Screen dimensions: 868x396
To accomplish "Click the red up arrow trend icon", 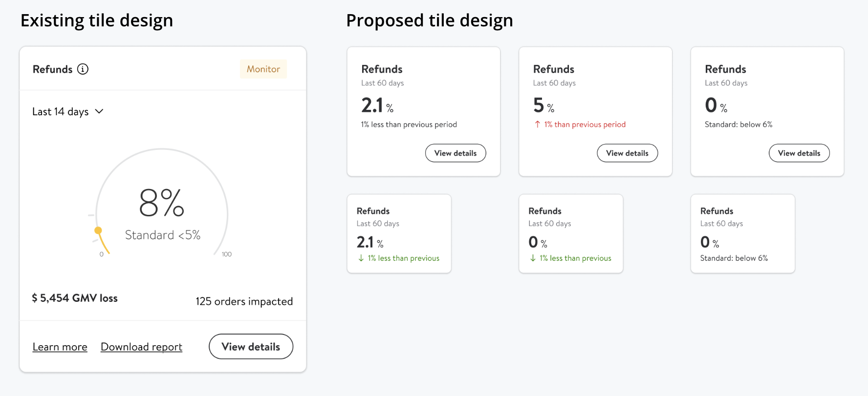I will point(538,125).
